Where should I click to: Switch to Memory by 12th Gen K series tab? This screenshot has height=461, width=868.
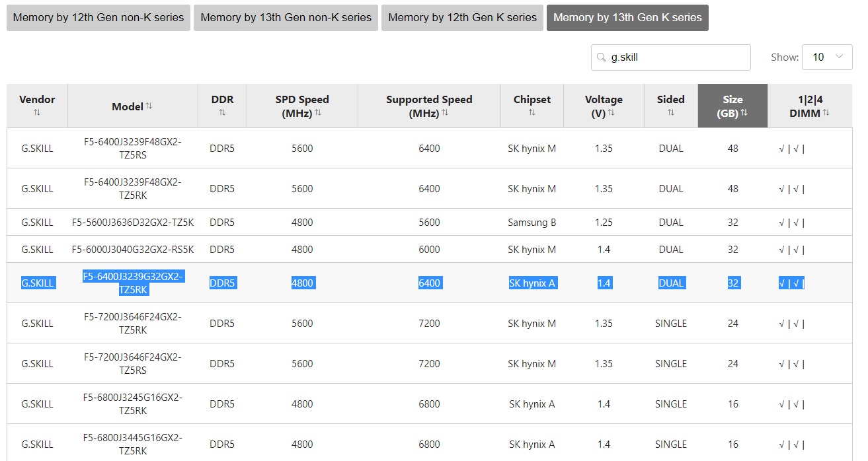pos(462,18)
